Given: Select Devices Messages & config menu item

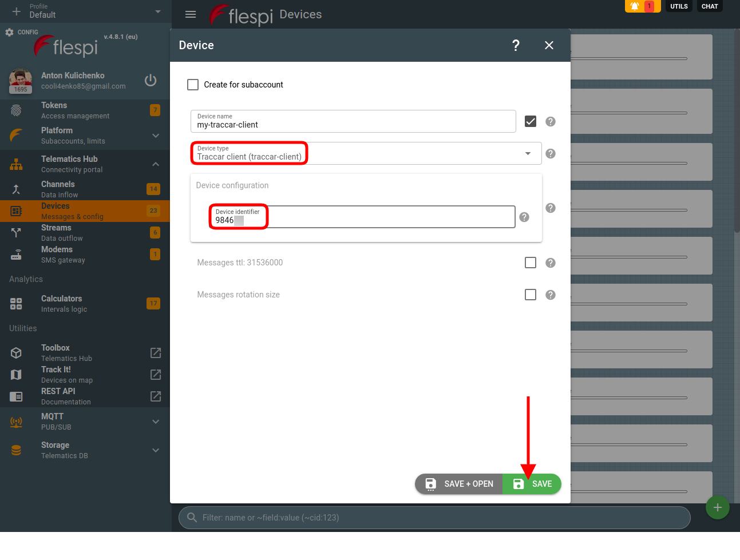Looking at the screenshot, I should [x=85, y=211].
